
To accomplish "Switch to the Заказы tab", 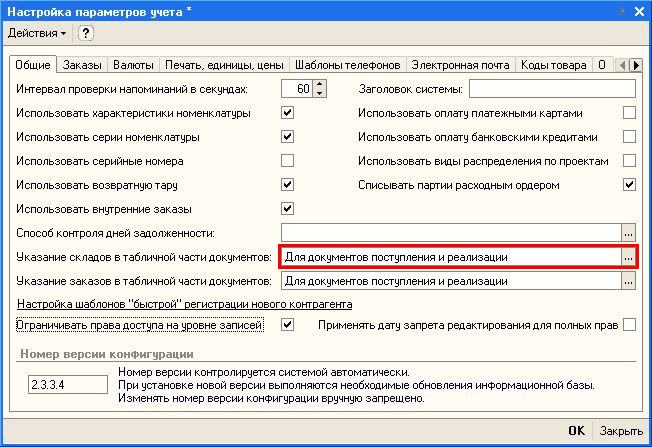I will pyautogui.click(x=82, y=65).
